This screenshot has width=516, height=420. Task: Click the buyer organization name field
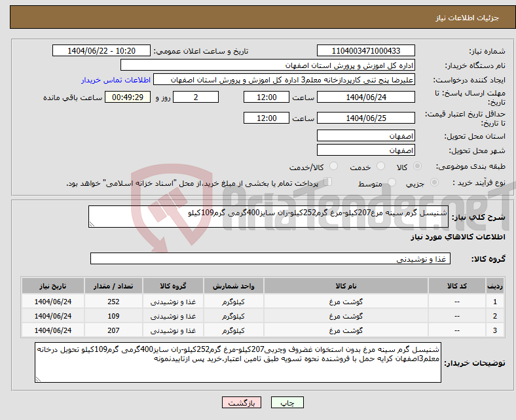coord(268,65)
